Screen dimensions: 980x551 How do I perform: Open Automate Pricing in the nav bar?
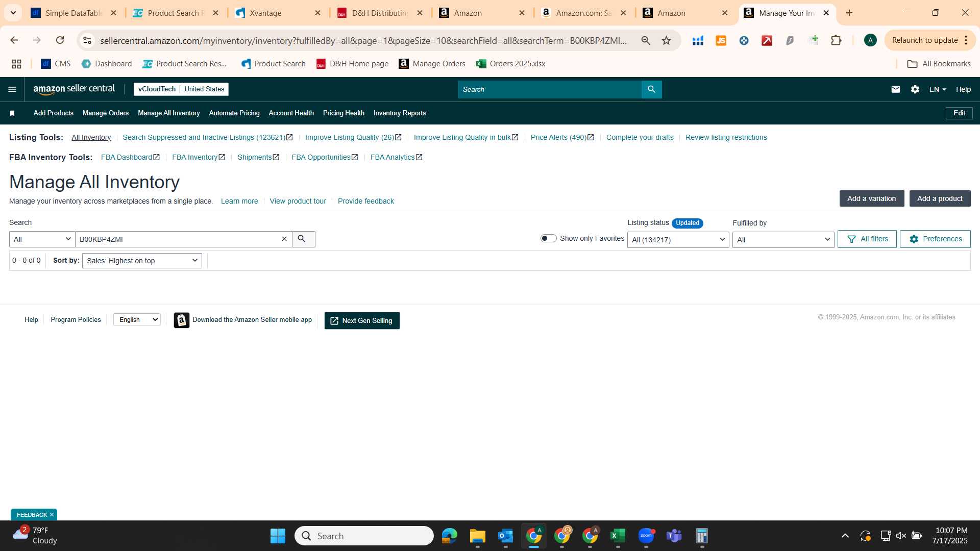click(x=234, y=113)
